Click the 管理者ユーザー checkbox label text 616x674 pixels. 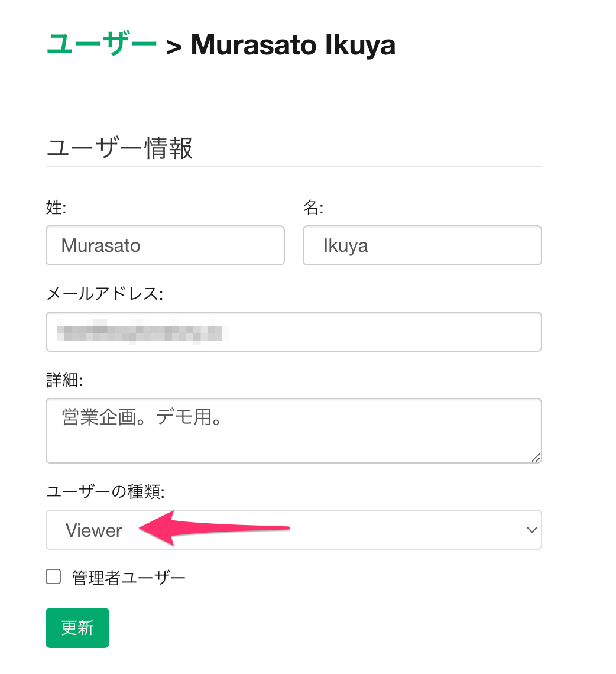pos(129,578)
